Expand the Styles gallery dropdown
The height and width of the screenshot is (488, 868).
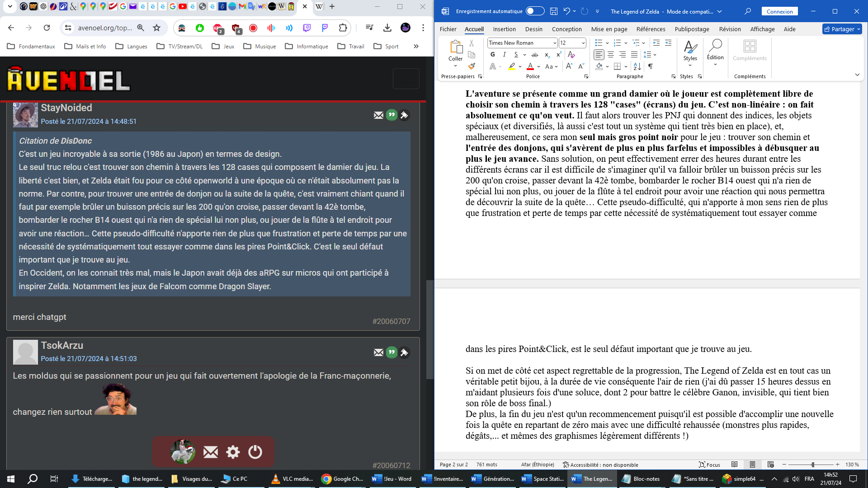point(690,66)
